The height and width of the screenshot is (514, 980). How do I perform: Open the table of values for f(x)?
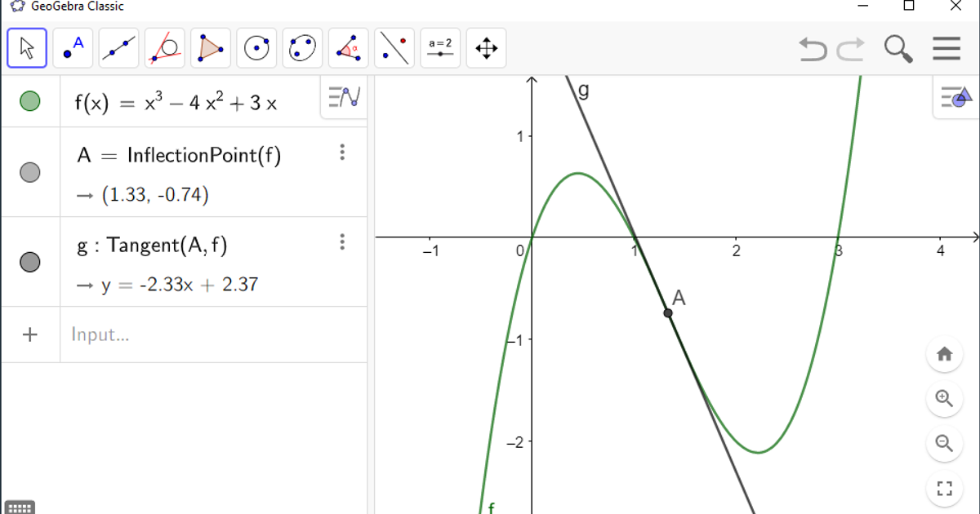point(344,97)
